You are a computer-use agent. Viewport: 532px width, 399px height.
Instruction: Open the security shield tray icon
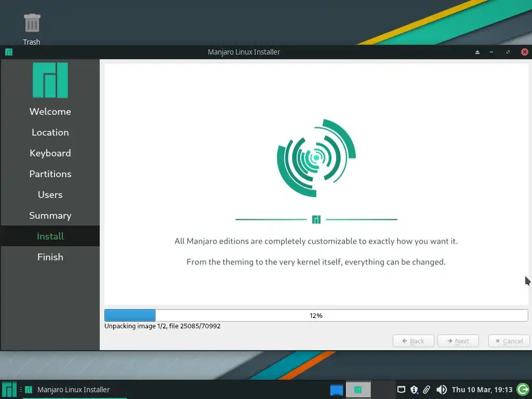(414, 390)
